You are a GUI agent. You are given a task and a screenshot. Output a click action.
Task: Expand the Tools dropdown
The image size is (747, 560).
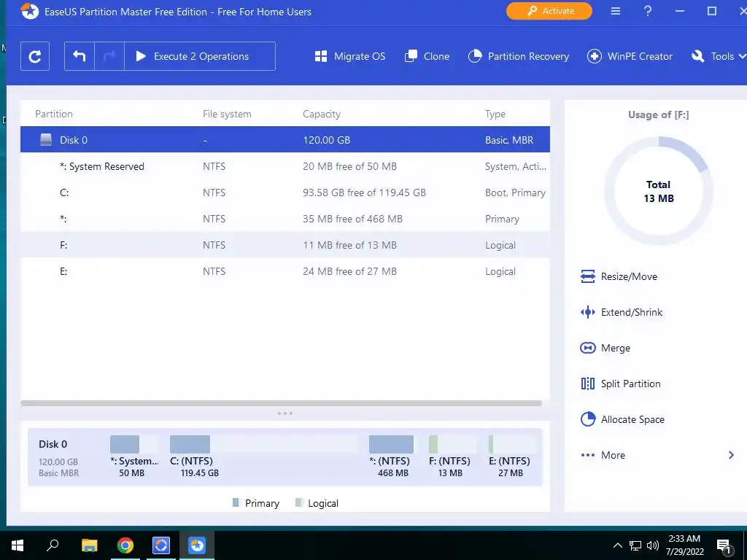(x=719, y=56)
